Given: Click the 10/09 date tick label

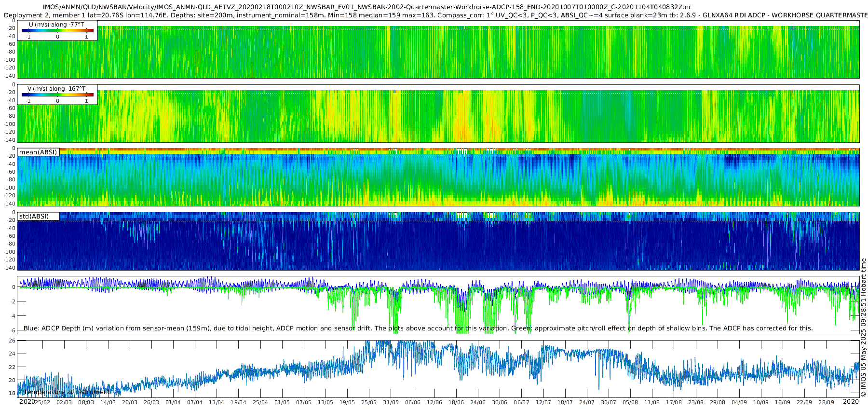Looking at the screenshot, I should (761, 402).
